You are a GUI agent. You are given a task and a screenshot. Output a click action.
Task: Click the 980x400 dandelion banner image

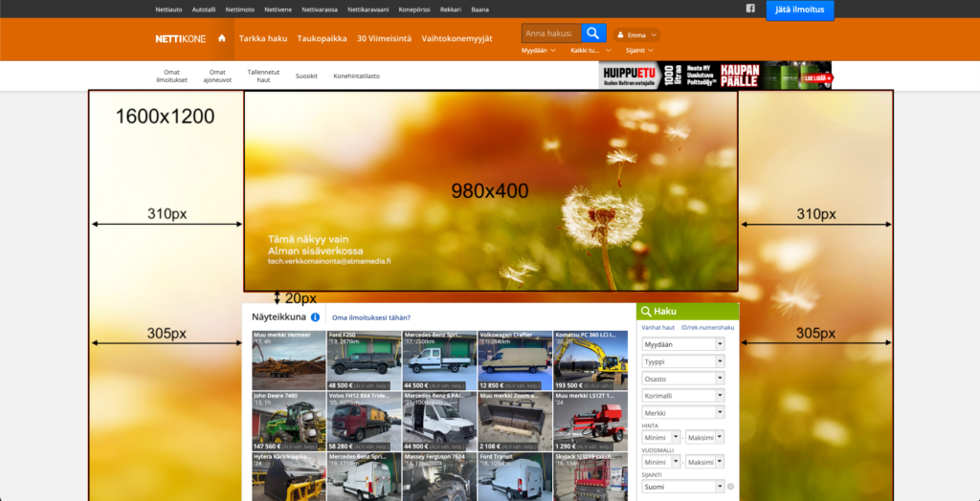coord(491,191)
